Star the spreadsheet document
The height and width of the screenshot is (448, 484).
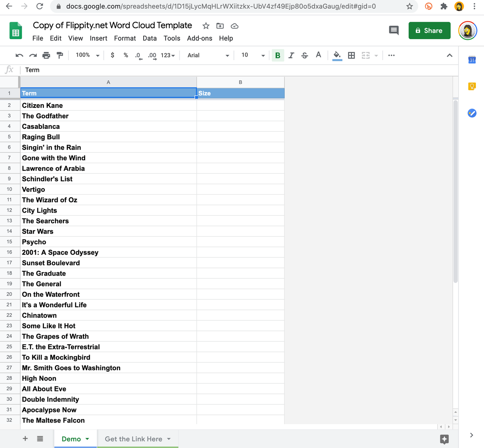tap(206, 26)
